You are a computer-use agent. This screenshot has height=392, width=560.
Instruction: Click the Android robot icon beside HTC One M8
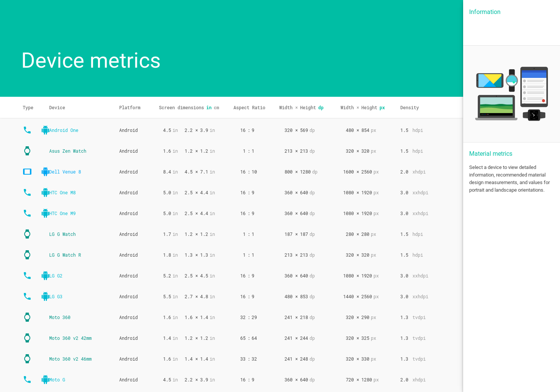point(45,192)
